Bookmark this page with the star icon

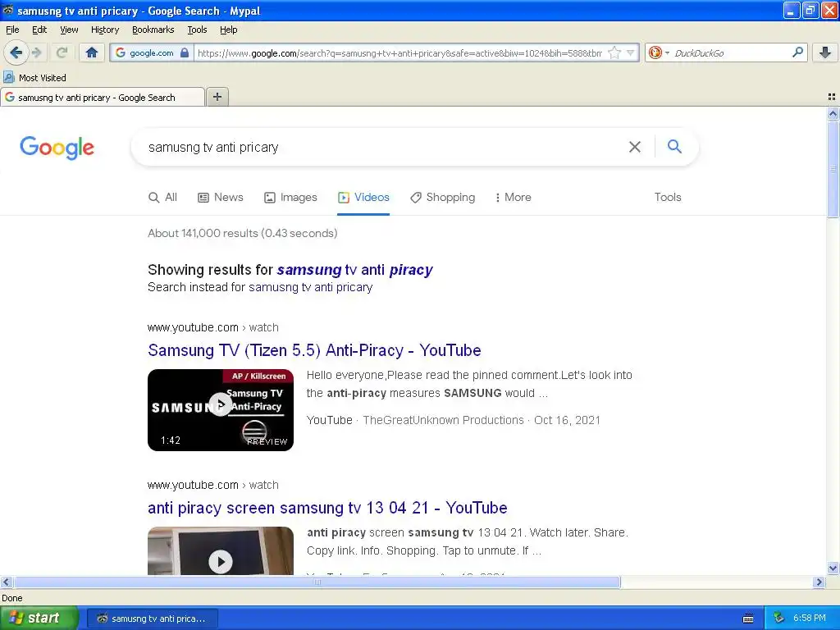(x=614, y=52)
